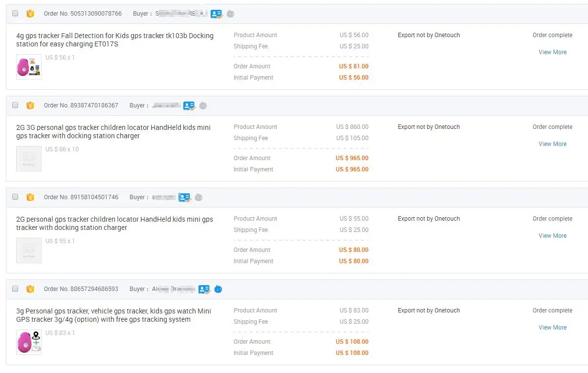
Task: Open the buyer contact card icon on order 89158104501746
Action: pos(184,197)
